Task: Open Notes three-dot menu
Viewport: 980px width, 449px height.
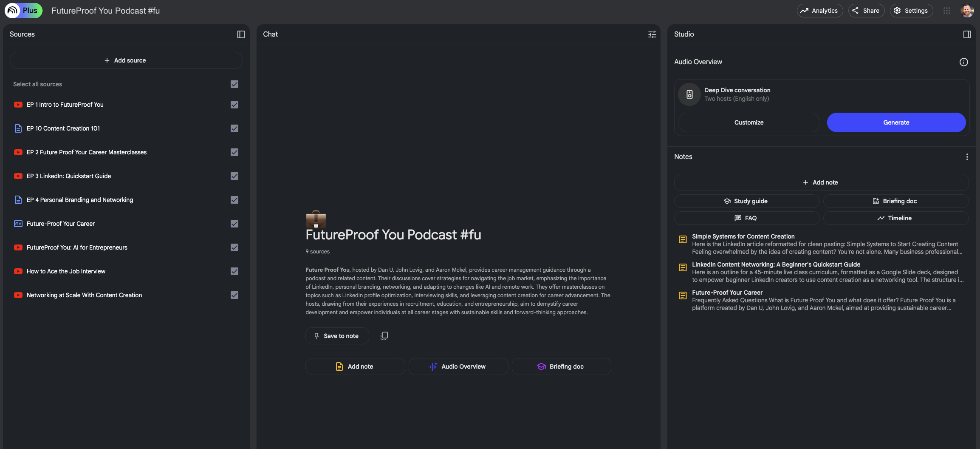Action: (967, 157)
